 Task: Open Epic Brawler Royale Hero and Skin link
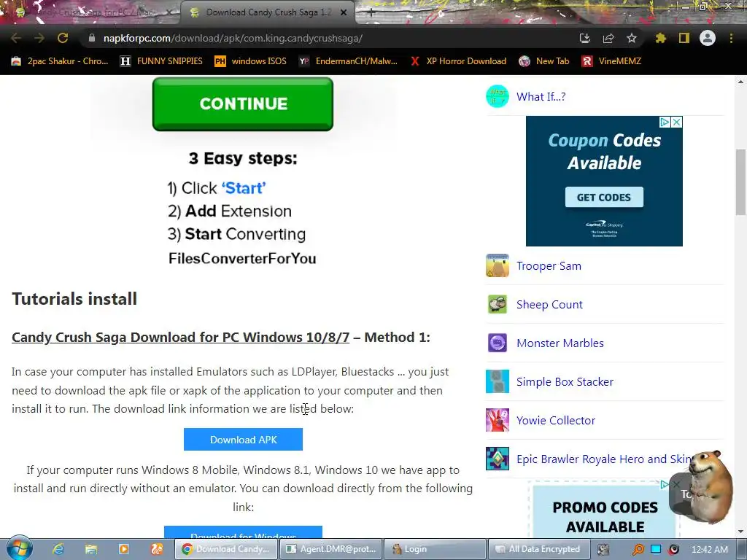tap(603, 459)
